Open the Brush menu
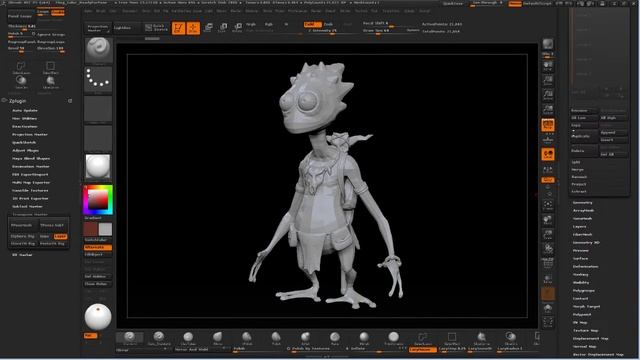Viewport: 640px width, 360px height. coord(100,11)
